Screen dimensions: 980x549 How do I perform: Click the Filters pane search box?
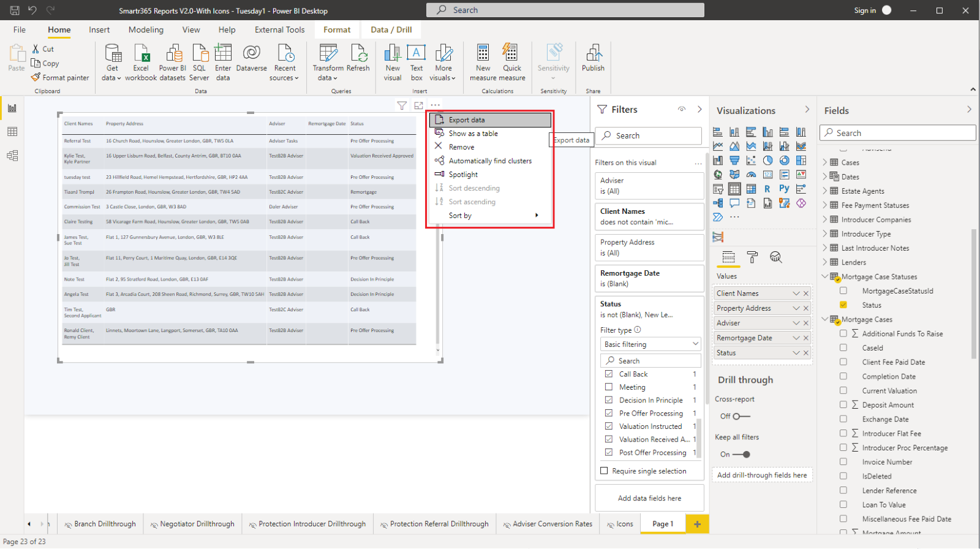pyautogui.click(x=649, y=135)
